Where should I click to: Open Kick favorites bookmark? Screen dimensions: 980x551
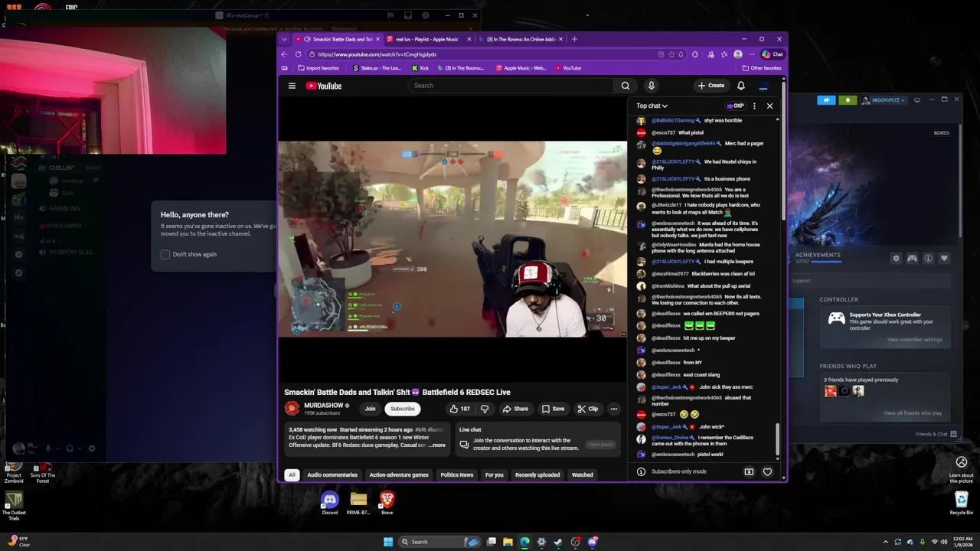420,68
